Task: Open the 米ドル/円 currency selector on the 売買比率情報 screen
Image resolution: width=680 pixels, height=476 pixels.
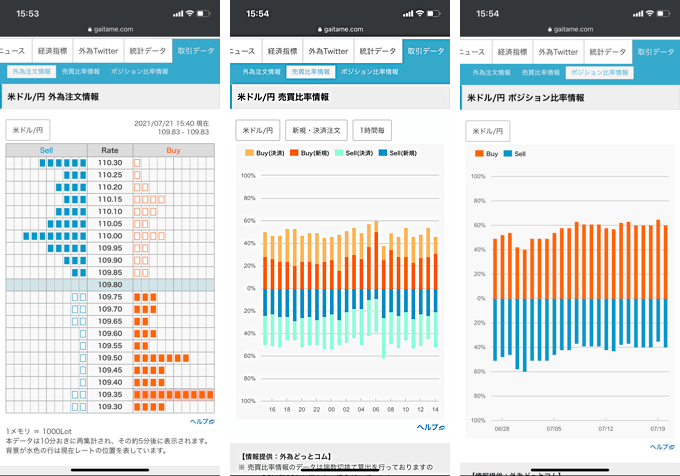Action: coord(258,130)
